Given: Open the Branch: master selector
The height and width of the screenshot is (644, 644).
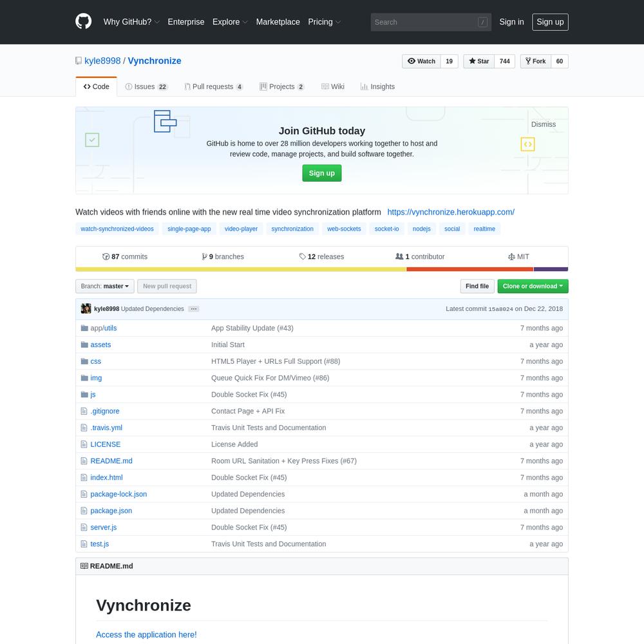Looking at the screenshot, I should (x=105, y=286).
